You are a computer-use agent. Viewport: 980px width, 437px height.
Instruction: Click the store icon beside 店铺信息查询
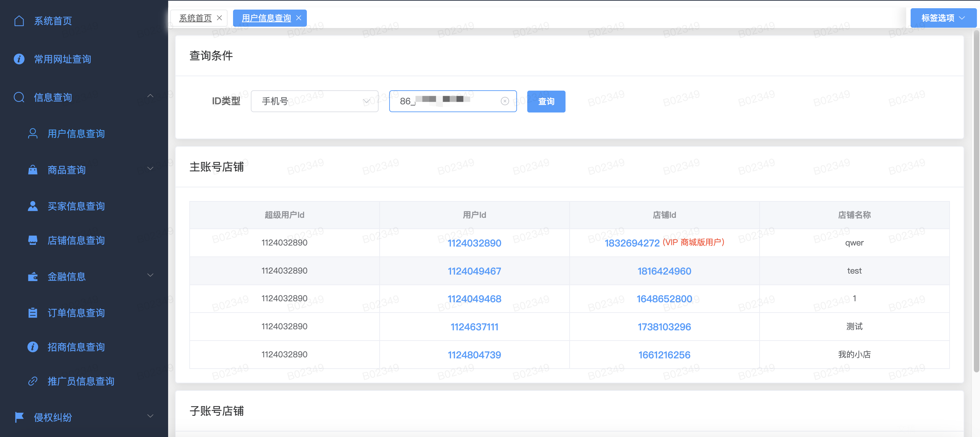[x=33, y=240]
